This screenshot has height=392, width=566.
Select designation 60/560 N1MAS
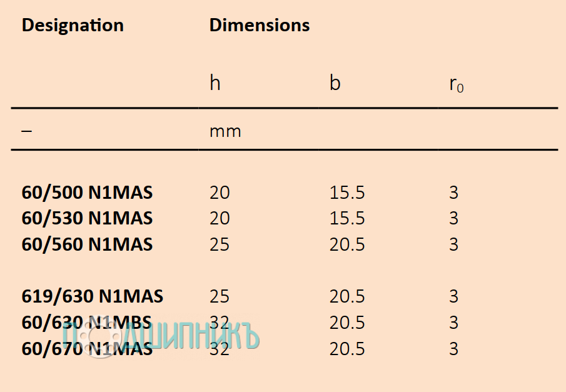87,244
